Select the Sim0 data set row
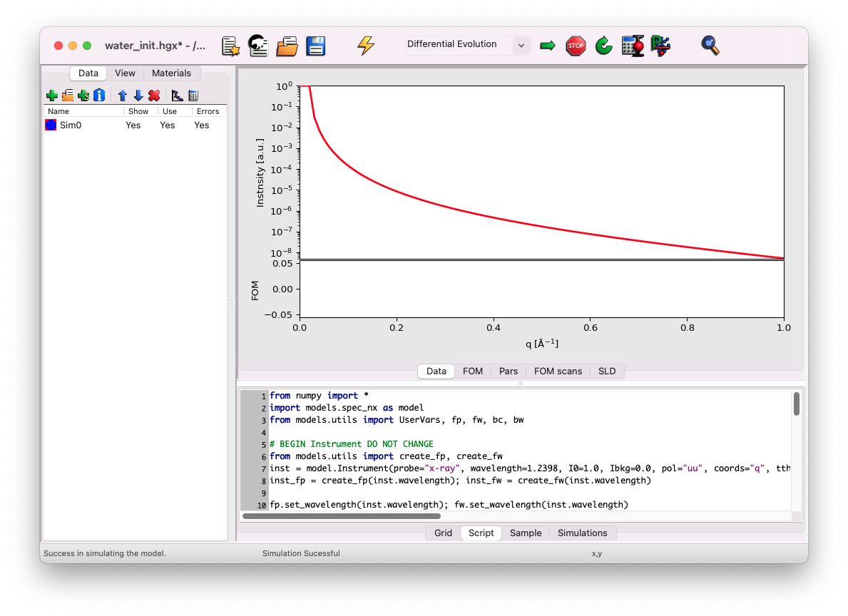848x616 pixels. coord(135,125)
